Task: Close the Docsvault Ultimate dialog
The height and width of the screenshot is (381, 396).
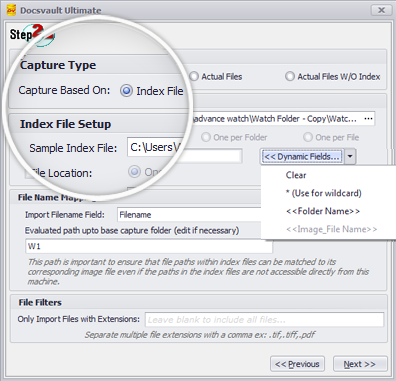Action: click(x=382, y=10)
